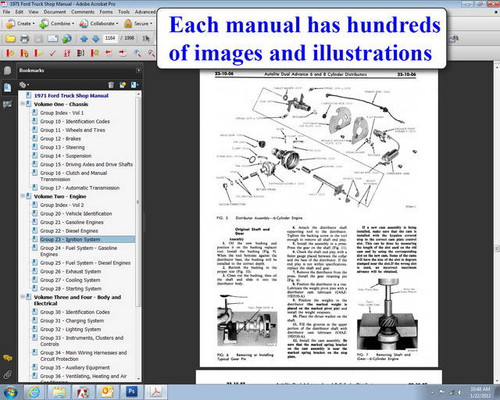Viewport: 500px width, 400px height.
Task: Select Group 22 - Diesel Engines bookmark
Action: (x=69, y=231)
